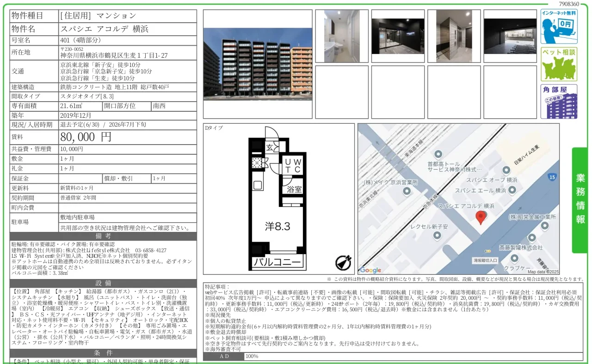Open the dark entrance hall thumbnail
592x364 pixels.
[398, 36]
